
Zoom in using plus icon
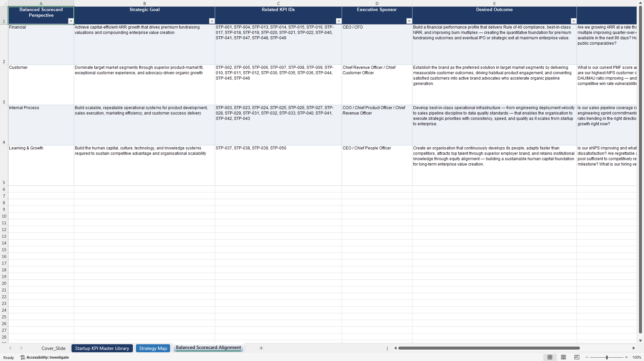coord(626,357)
